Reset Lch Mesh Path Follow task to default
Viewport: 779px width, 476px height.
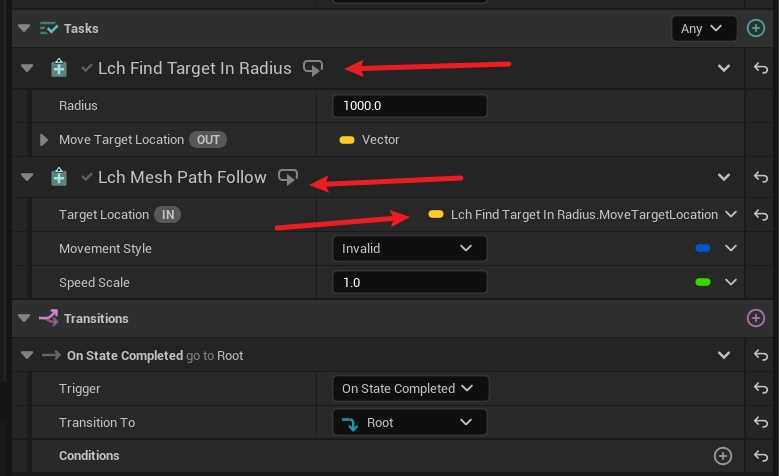[761, 178]
